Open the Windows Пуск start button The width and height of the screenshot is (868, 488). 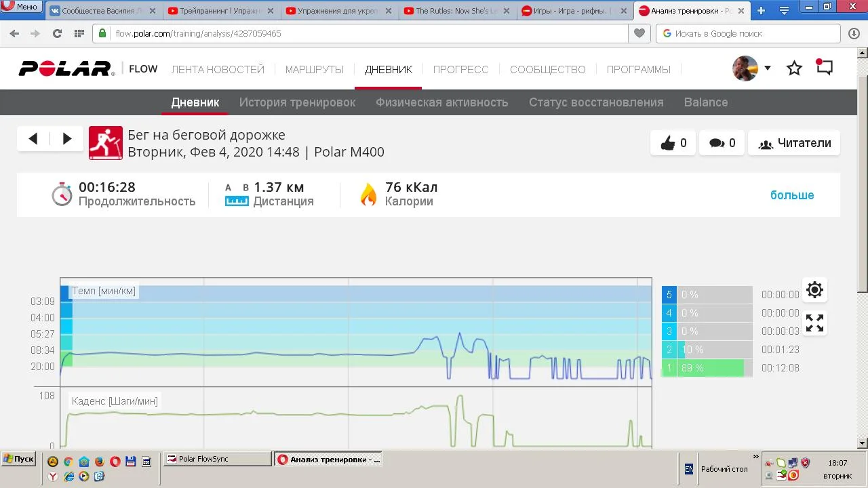click(18, 459)
